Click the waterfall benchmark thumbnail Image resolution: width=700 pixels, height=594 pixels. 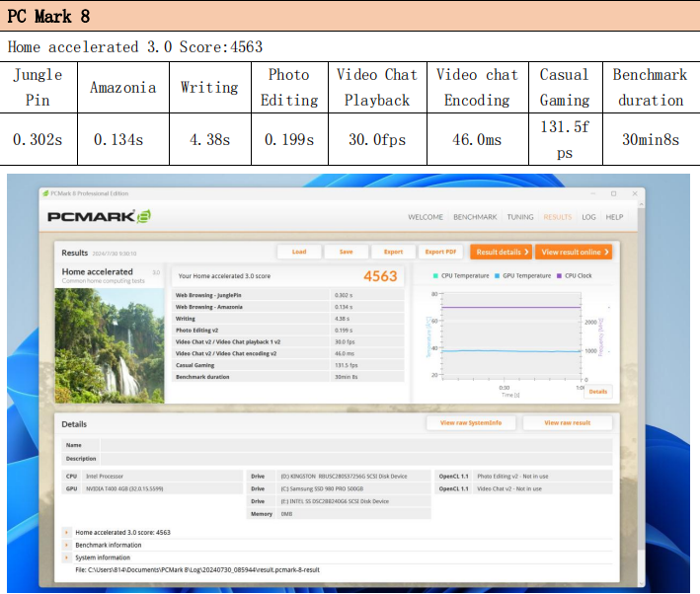(x=110, y=345)
